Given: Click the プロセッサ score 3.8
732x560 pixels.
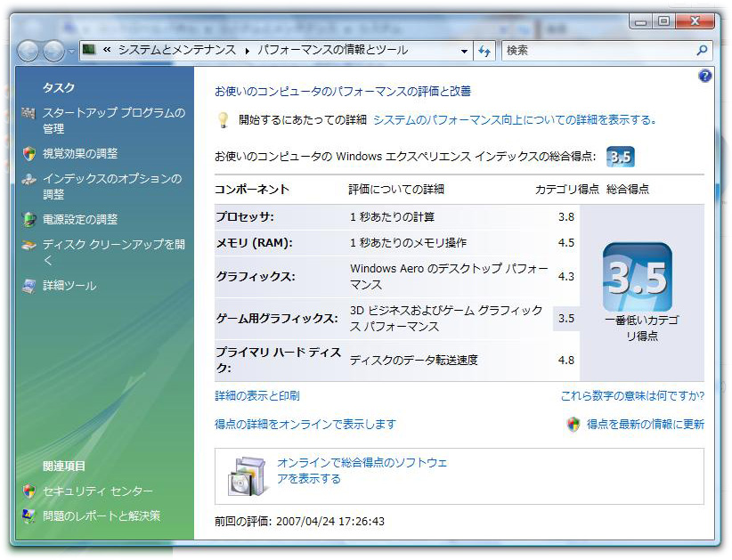Looking at the screenshot, I should (x=566, y=217).
